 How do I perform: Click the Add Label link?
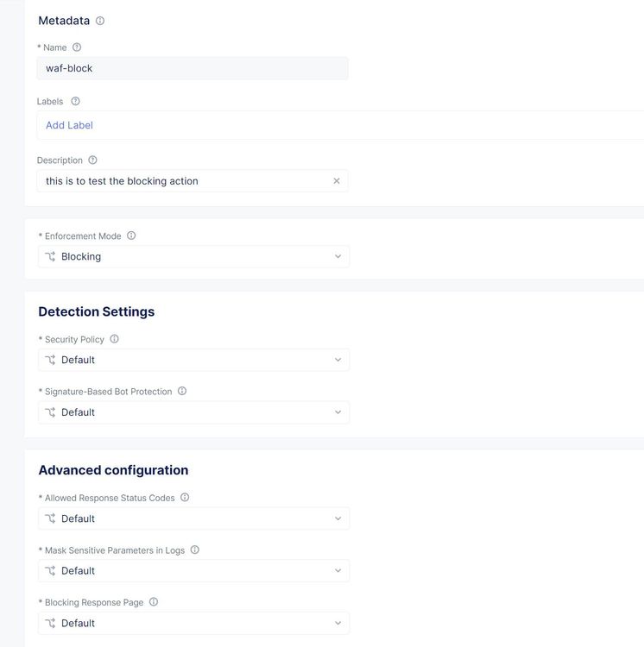point(69,125)
